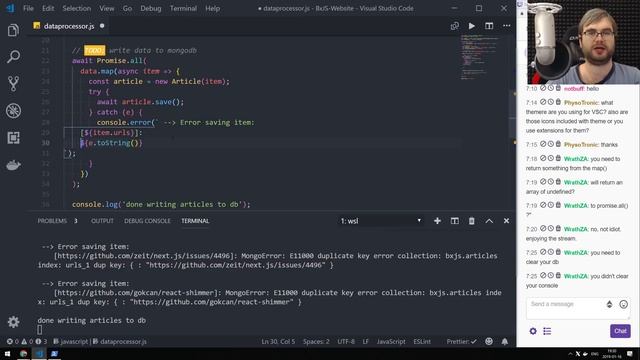The height and width of the screenshot is (360, 640).
Task: Open the 1: wsl terminal selector dropdown
Action: coord(380,221)
